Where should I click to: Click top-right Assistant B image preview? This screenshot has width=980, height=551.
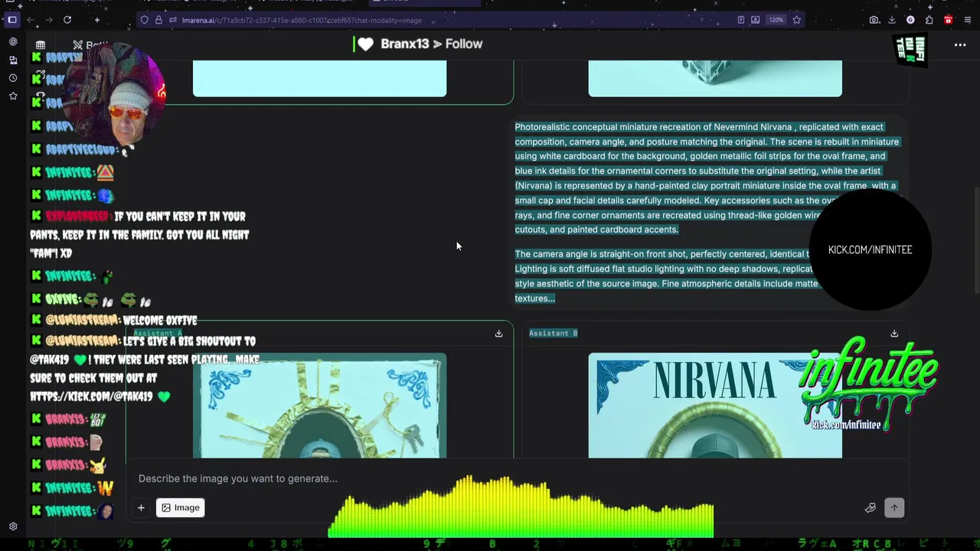pos(715,79)
